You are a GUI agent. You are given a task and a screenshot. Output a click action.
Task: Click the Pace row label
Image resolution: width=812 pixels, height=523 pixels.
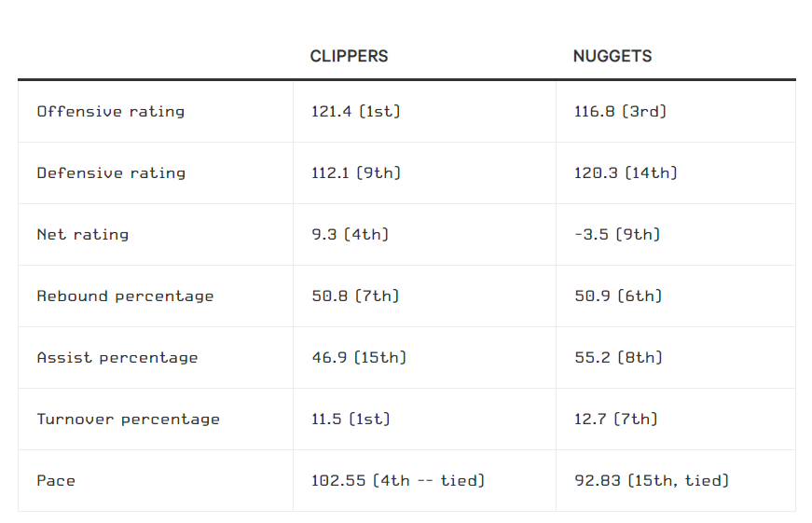point(56,481)
